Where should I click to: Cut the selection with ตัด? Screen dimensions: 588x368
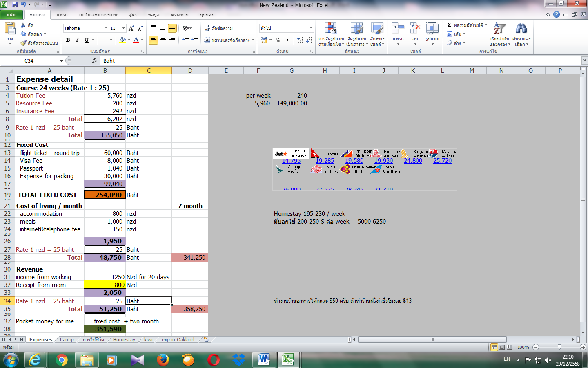point(27,25)
